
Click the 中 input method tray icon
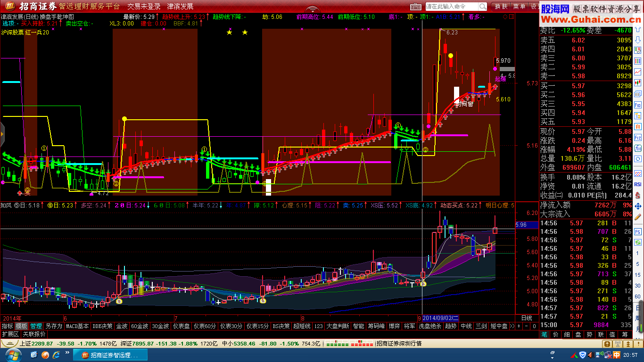click(617, 355)
